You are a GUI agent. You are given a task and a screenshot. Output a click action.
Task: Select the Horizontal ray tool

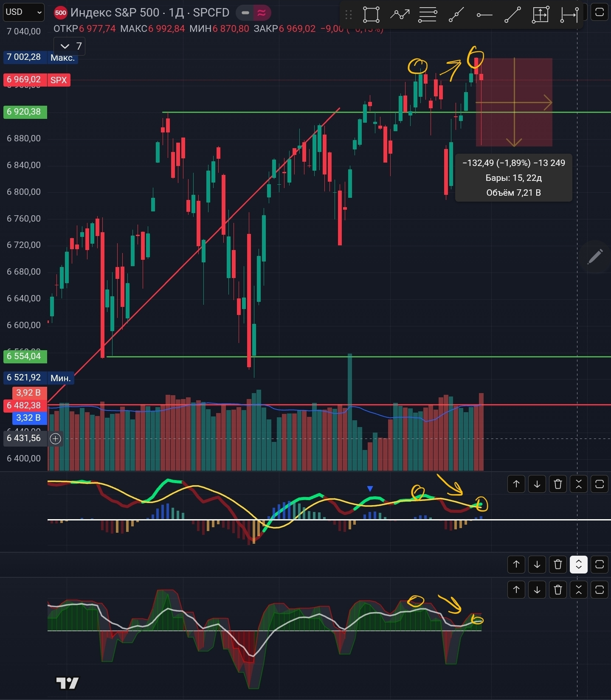pyautogui.click(x=484, y=15)
